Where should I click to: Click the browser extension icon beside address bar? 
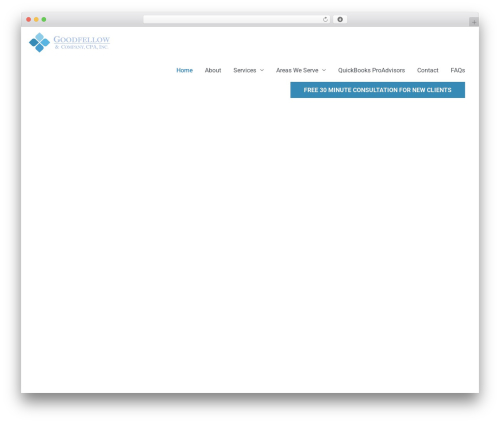click(340, 19)
